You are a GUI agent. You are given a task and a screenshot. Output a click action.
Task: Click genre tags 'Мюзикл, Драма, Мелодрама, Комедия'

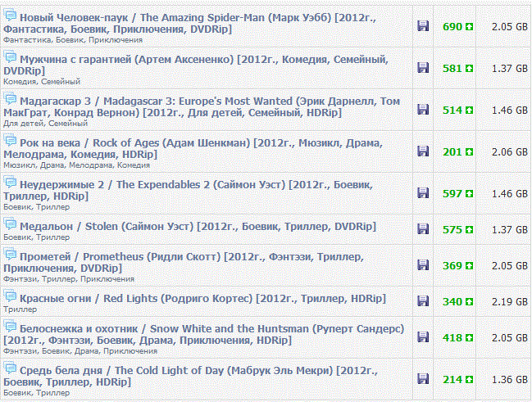[x=77, y=165]
